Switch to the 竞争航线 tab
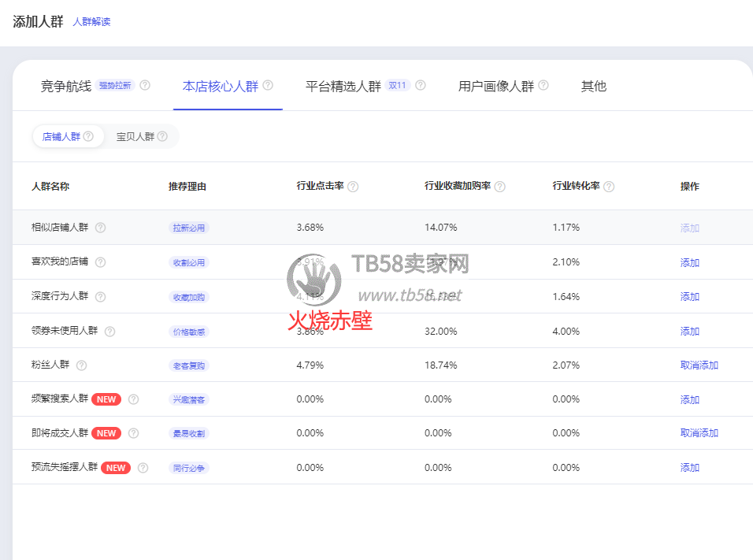Image resolution: width=753 pixels, height=560 pixels. tap(66, 86)
